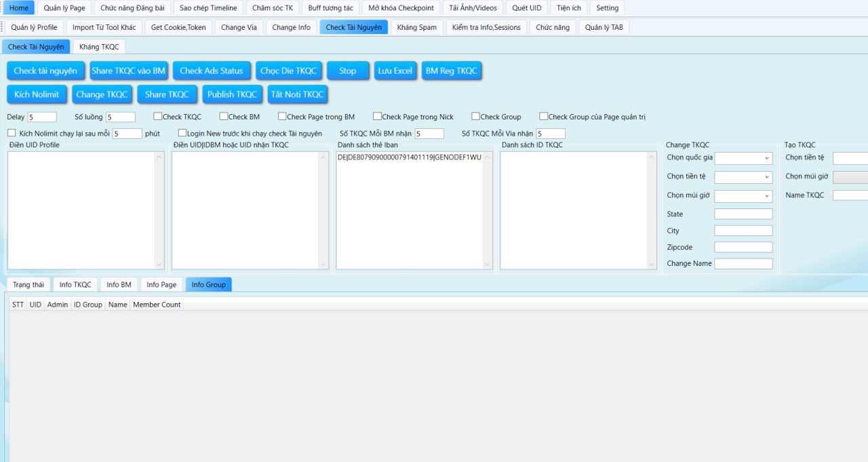Open the Change TKQC Chọn múi giờ dropdown
868x462 pixels.
743,196
